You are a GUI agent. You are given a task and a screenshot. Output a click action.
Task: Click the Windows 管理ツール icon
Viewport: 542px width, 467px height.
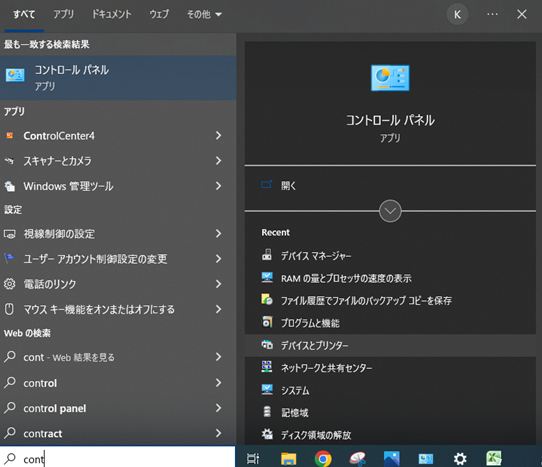tap(10, 186)
